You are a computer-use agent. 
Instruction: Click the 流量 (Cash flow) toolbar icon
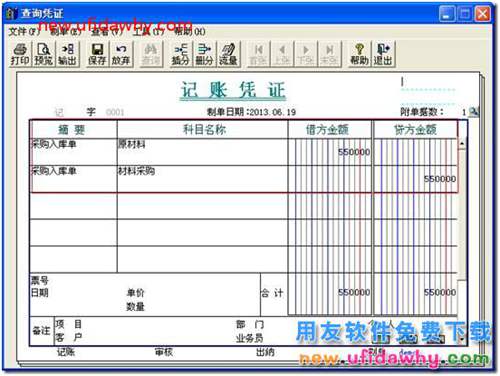point(228,54)
